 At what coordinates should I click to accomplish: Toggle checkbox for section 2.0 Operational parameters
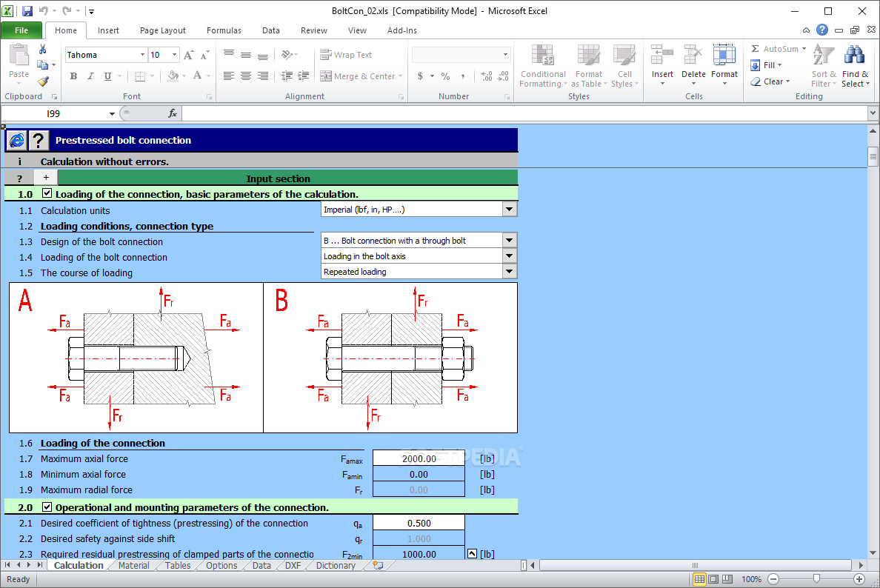coord(47,507)
